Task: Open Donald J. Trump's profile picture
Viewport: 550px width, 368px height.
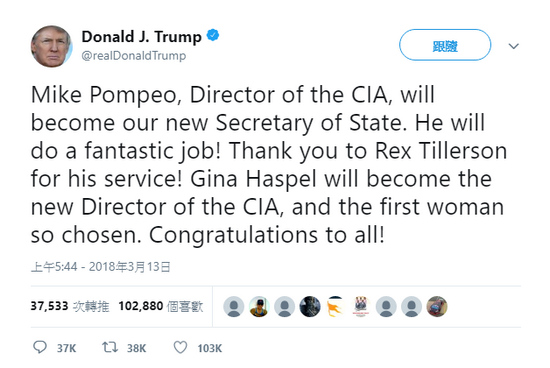Action: (x=52, y=46)
